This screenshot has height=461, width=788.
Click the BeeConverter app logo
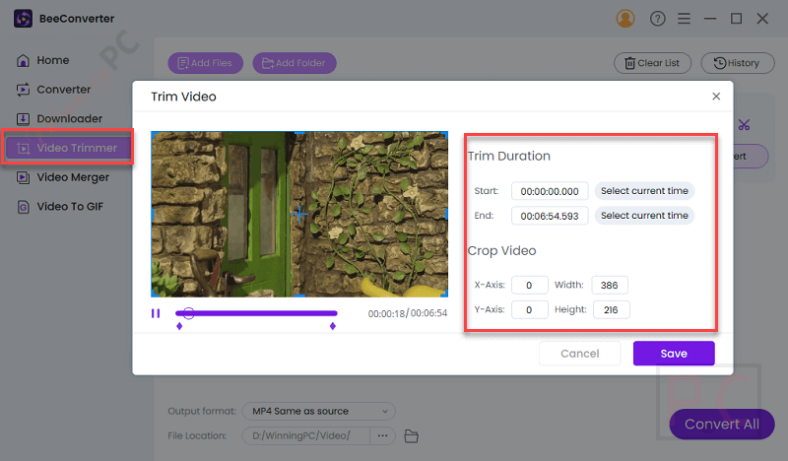pyautogui.click(x=23, y=19)
